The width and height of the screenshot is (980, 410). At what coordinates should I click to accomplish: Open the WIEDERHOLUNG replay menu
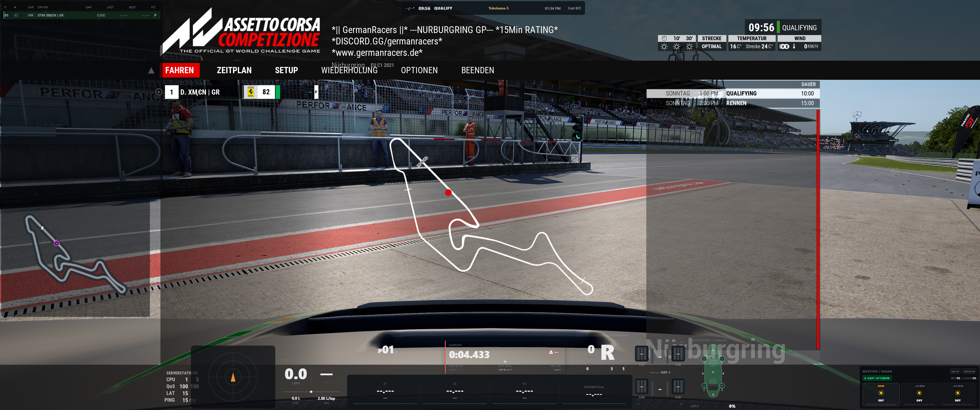[349, 70]
